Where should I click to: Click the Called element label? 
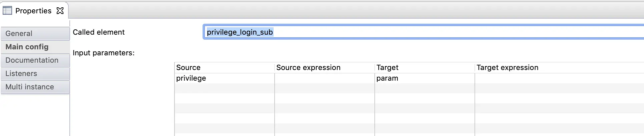coord(98,32)
